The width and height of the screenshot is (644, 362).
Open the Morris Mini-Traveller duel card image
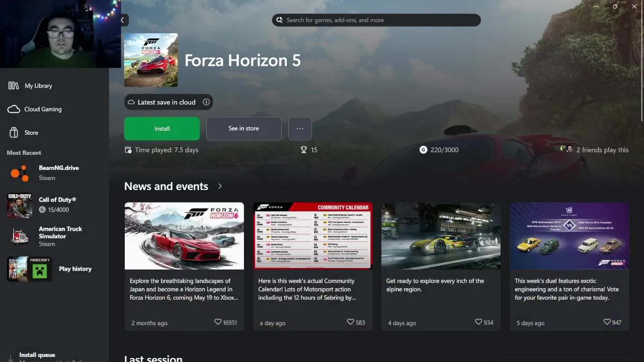tap(570, 236)
